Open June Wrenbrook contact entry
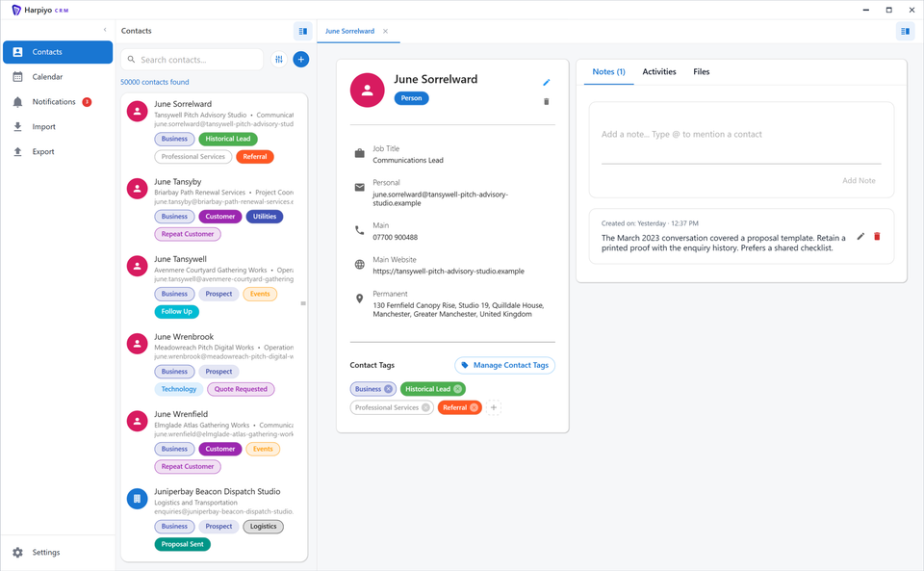Viewport: 924px width, 571px height. (x=214, y=363)
